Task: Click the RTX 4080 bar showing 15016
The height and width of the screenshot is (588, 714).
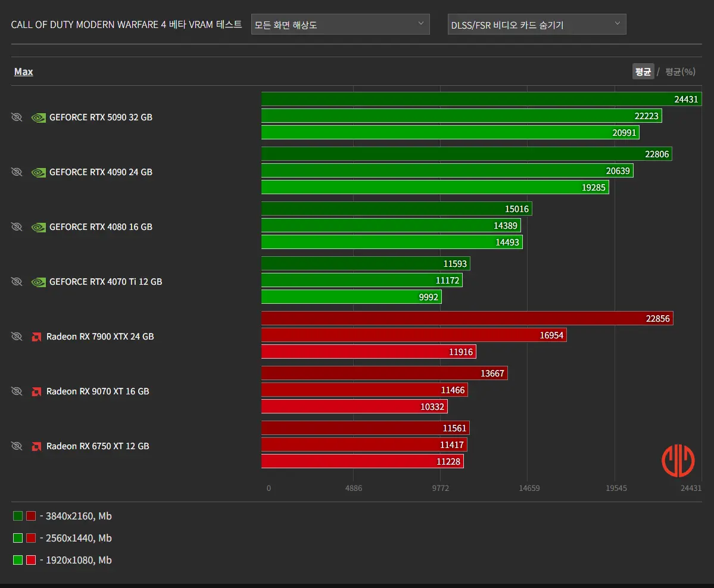Action: 397,209
